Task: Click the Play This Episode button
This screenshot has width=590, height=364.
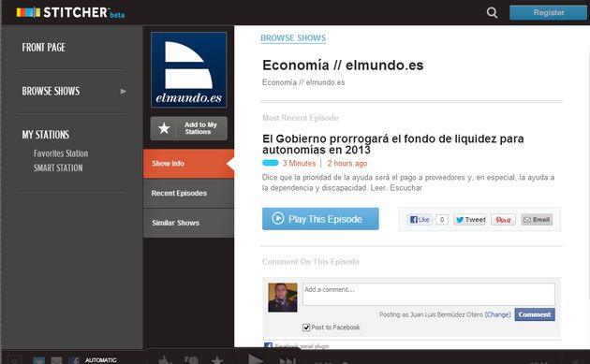Action: 320,219
